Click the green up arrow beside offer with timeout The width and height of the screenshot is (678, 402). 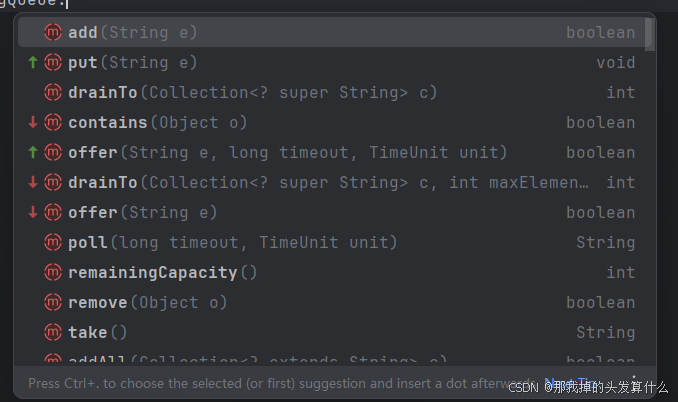tap(33, 152)
